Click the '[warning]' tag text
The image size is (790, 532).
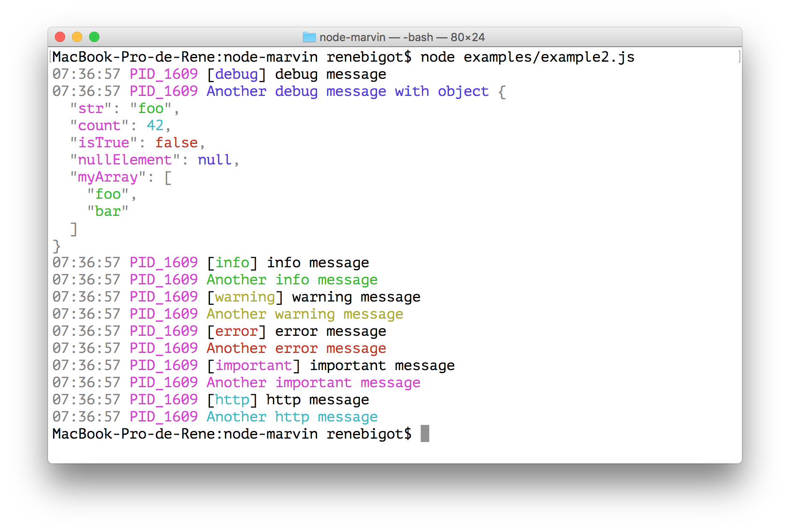pos(245,297)
